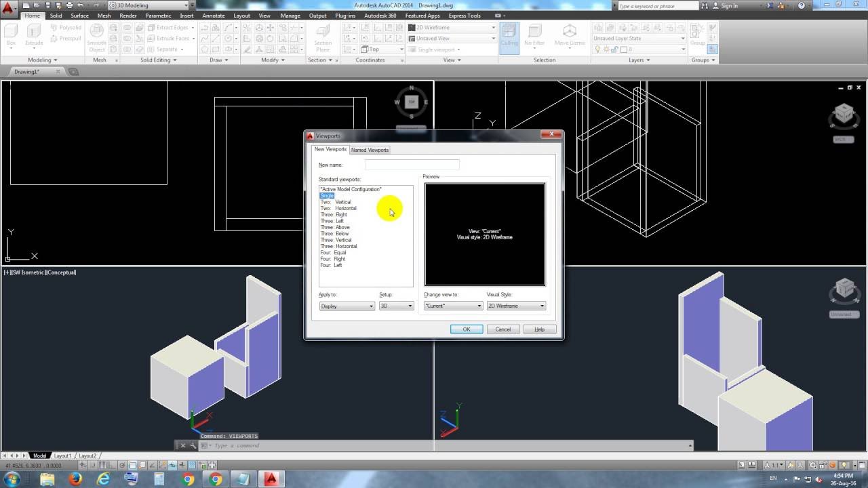Select the No Filter tool
This screenshot has height=488, width=868.
pyautogui.click(x=534, y=35)
